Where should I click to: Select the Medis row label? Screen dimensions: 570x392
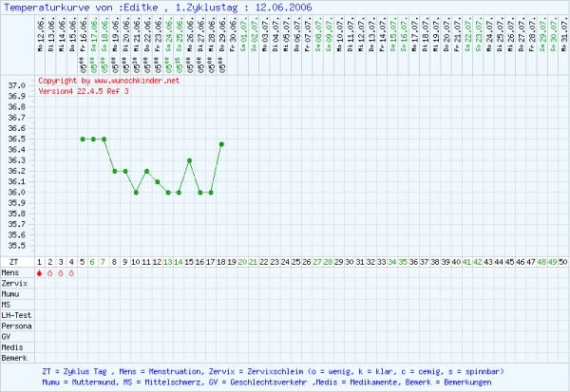pyautogui.click(x=12, y=346)
